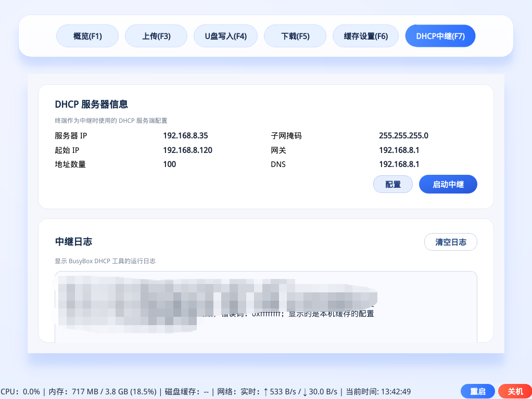Select the U盘写入(F4) tab
Screen dimensions: 532x399
coord(225,36)
